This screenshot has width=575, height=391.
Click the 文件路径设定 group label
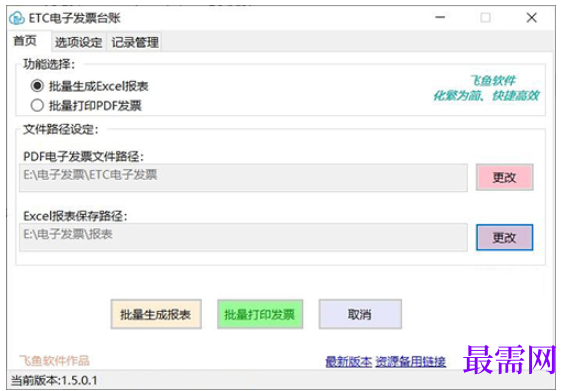61,129
